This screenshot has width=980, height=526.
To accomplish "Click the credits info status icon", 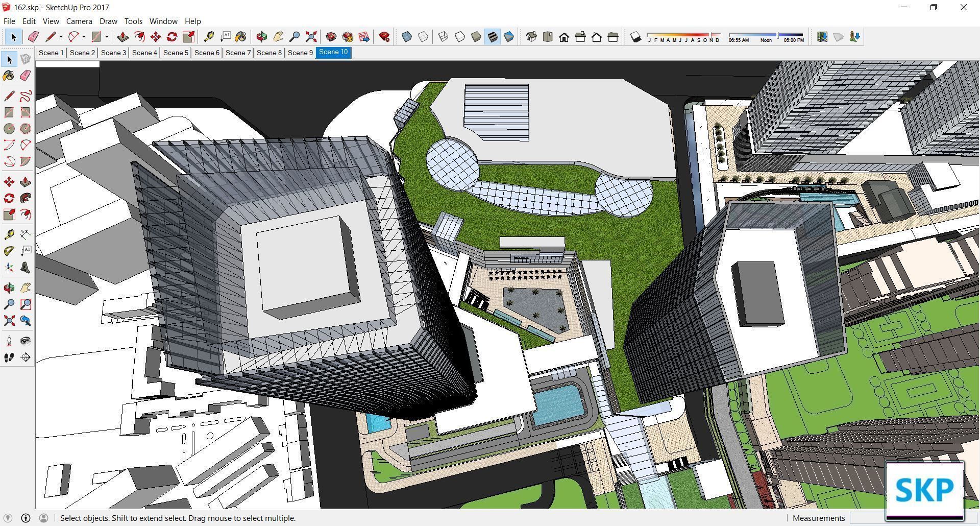I will [26, 518].
